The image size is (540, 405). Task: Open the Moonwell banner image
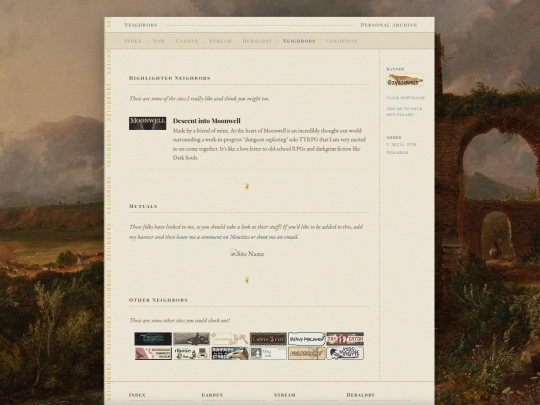[x=147, y=123]
